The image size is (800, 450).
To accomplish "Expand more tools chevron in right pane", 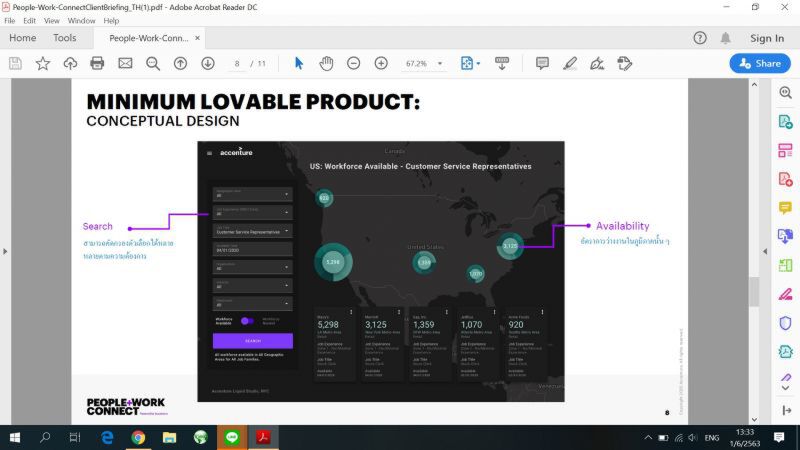I will [x=786, y=388].
